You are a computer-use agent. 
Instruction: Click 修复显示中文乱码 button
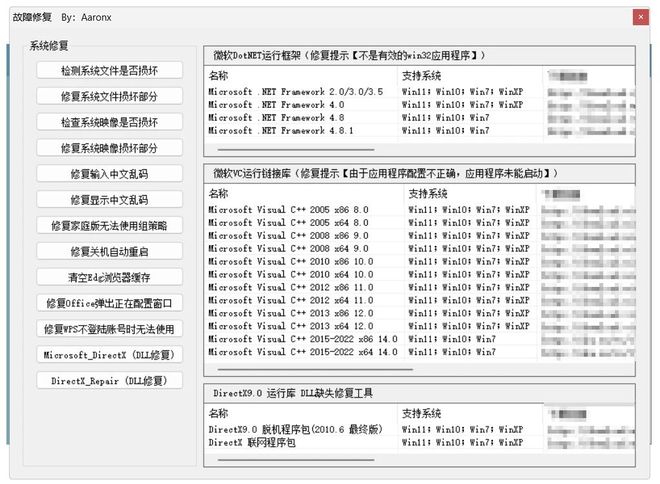click(109, 199)
